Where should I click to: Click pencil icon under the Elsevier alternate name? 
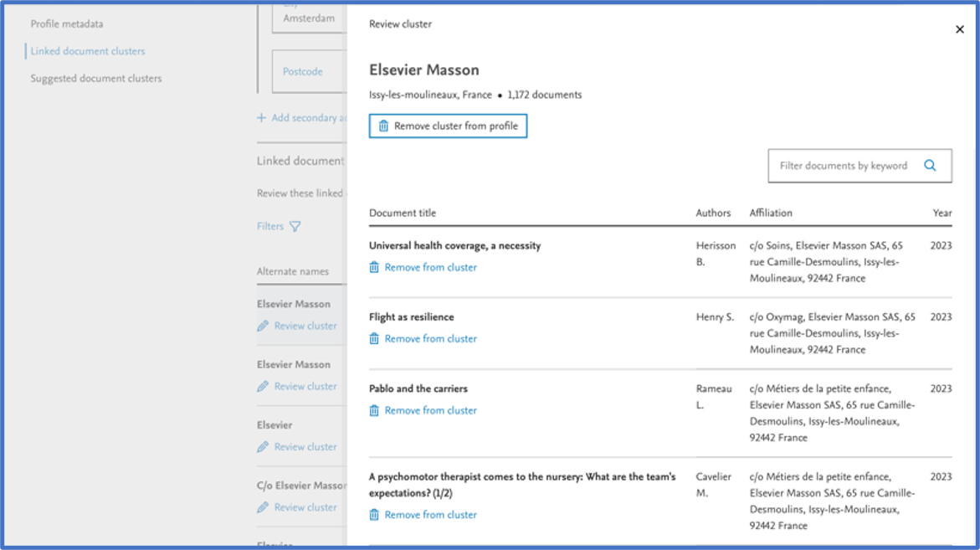pos(263,448)
